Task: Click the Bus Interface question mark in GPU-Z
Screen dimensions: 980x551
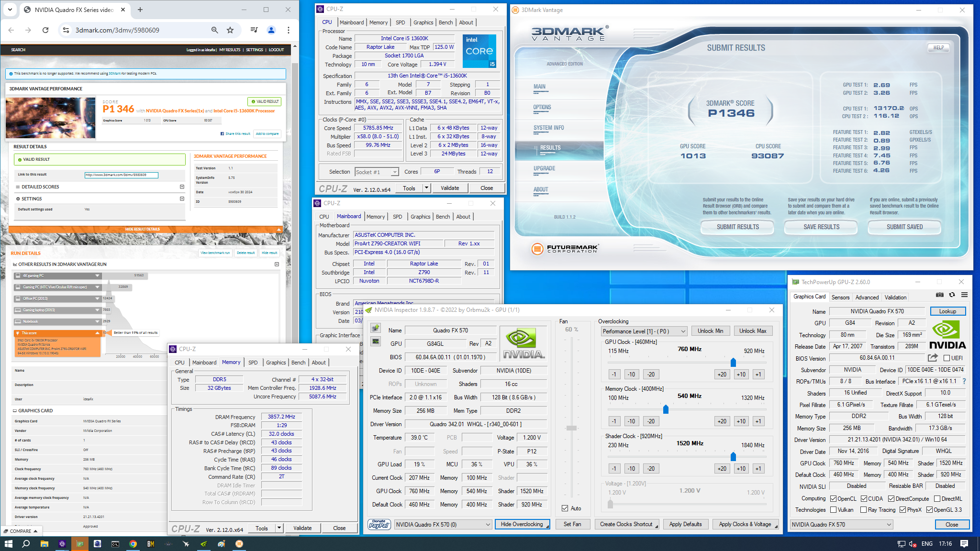Action: point(964,381)
